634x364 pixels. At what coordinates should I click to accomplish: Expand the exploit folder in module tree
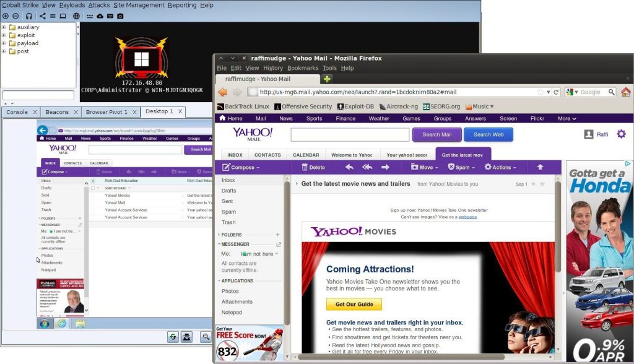pyautogui.click(x=4, y=35)
